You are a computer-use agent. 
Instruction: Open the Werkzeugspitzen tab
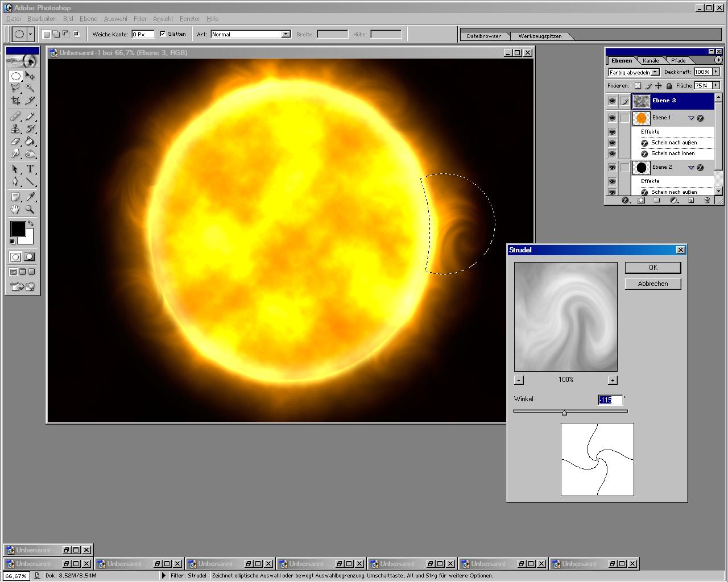[540, 36]
